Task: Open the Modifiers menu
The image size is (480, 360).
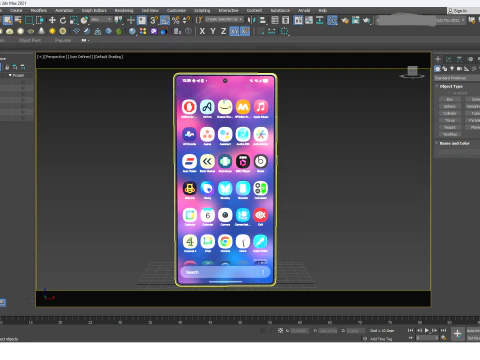Action: tap(39, 10)
